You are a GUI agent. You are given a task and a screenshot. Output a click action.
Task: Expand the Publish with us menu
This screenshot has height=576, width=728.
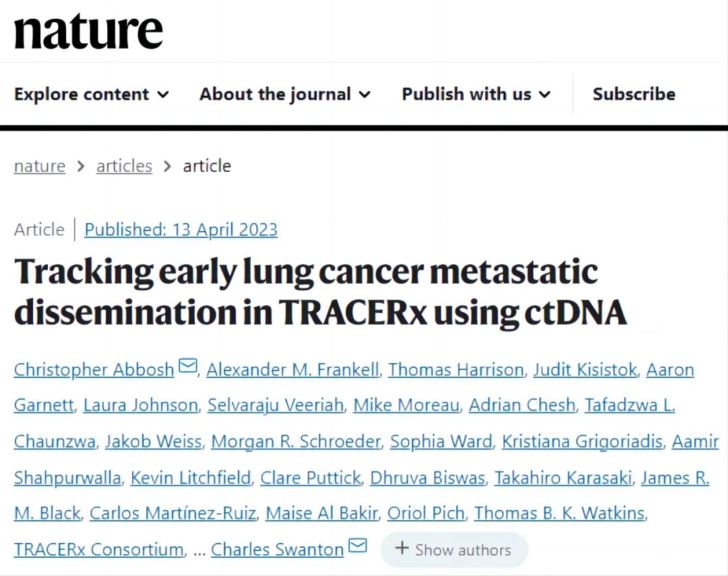(x=476, y=94)
